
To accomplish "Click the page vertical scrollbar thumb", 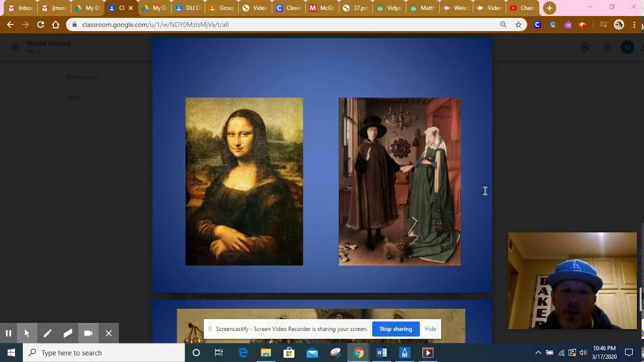I will (641, 300).
